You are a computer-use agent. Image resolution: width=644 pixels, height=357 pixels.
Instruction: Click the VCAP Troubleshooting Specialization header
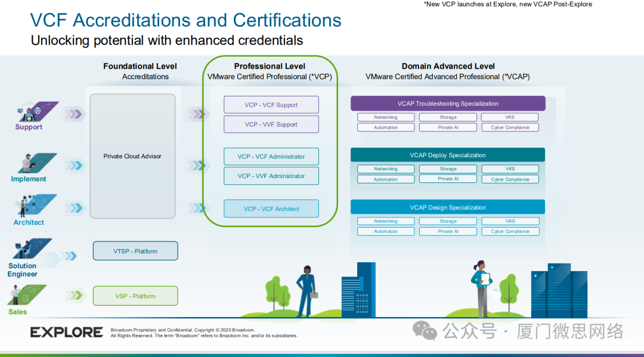[448, 104]
